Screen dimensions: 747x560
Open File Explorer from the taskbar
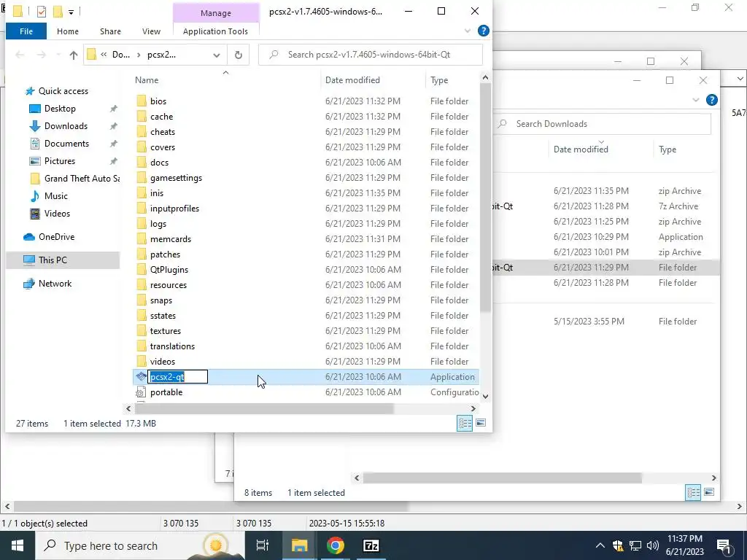pyautogui.click(x=299, y=545)
